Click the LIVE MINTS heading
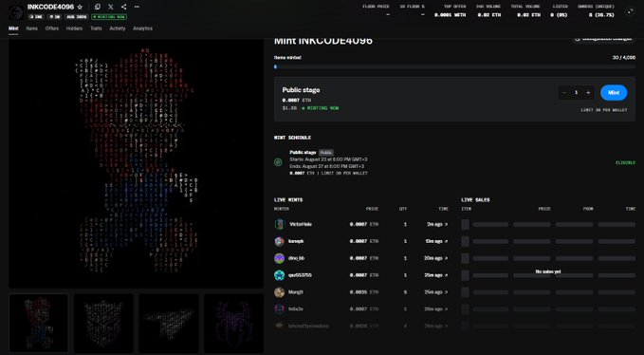This screenshot has width=644, height=355. 288,199
